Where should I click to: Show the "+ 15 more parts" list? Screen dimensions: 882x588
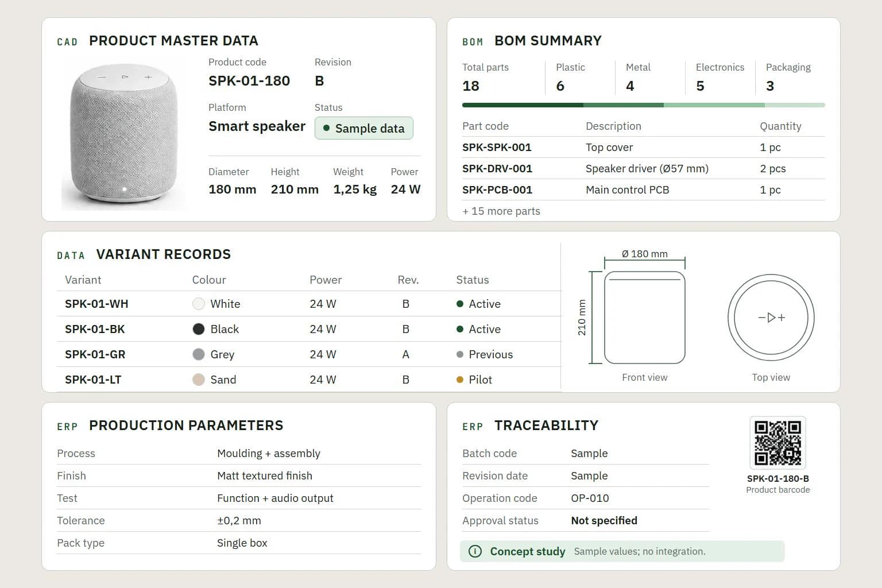(x=501, y=211)
